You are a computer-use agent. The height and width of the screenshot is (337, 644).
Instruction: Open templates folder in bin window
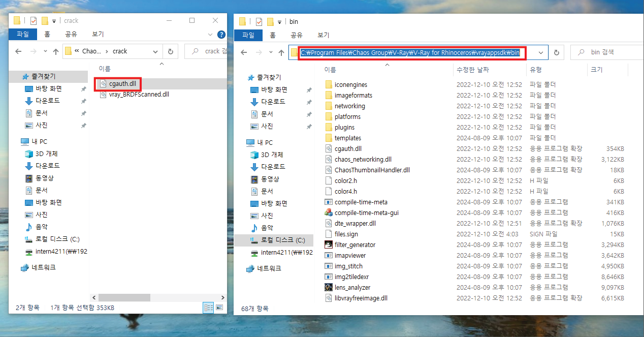pos(347,138)
